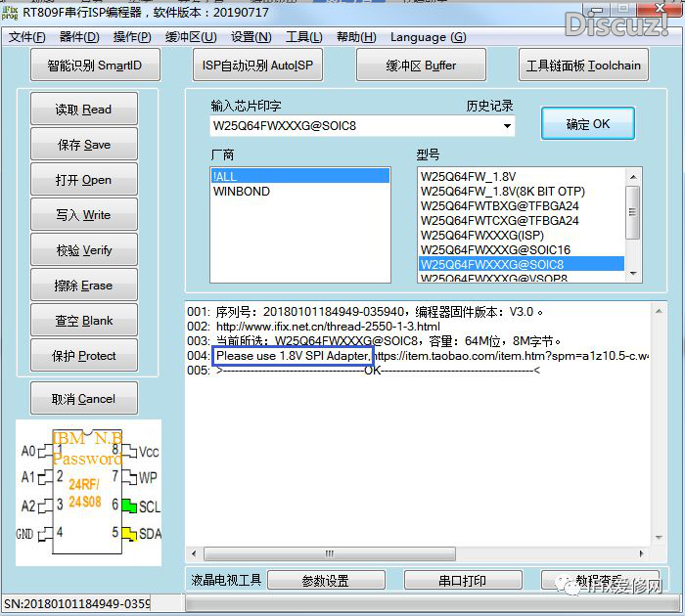Select W25Q64FW_1.8V in the model list

tap(521, 176)
